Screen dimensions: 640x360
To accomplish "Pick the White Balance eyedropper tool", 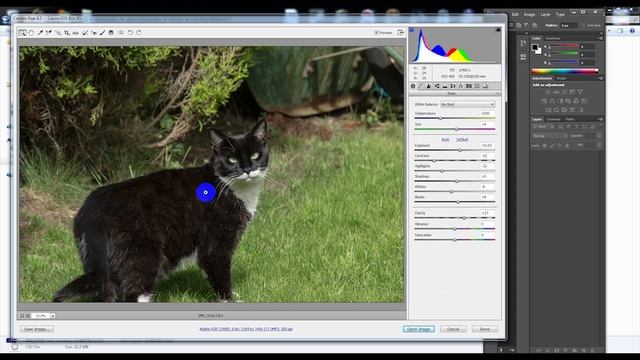I will click(40, 33).
